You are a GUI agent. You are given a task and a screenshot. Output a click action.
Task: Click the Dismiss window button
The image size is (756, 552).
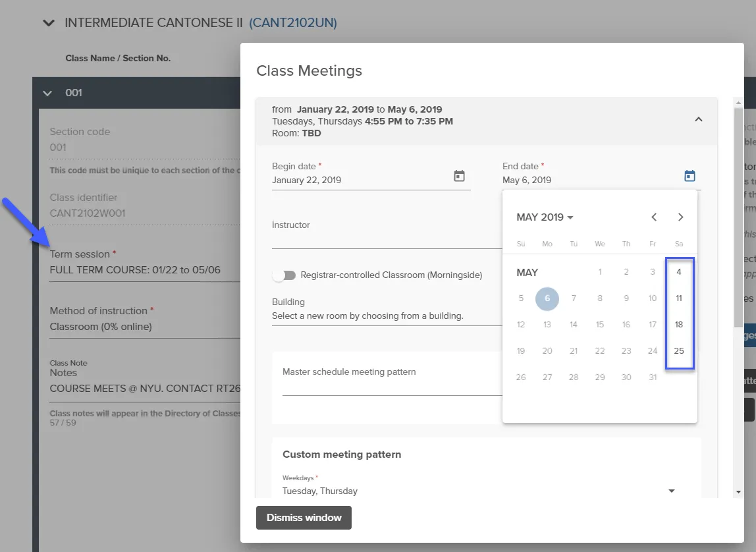[304, 518]
